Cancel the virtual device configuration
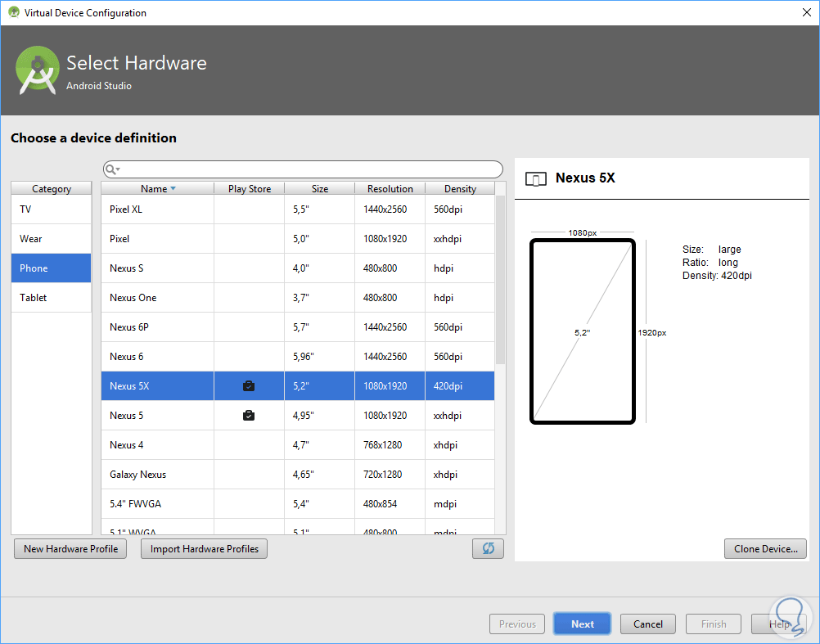Screen dimensions: 820x644 pyautogui.click(x=647, y=624)
